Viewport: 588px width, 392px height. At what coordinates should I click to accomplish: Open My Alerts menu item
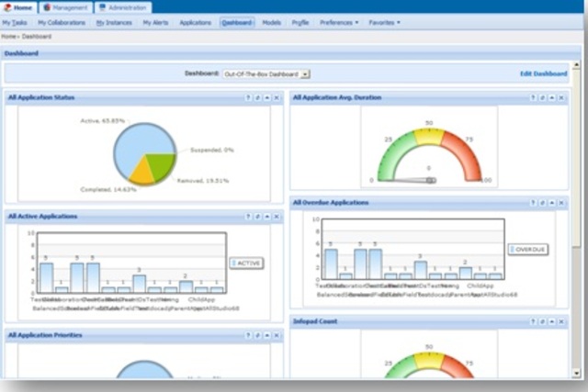[155, 22]
